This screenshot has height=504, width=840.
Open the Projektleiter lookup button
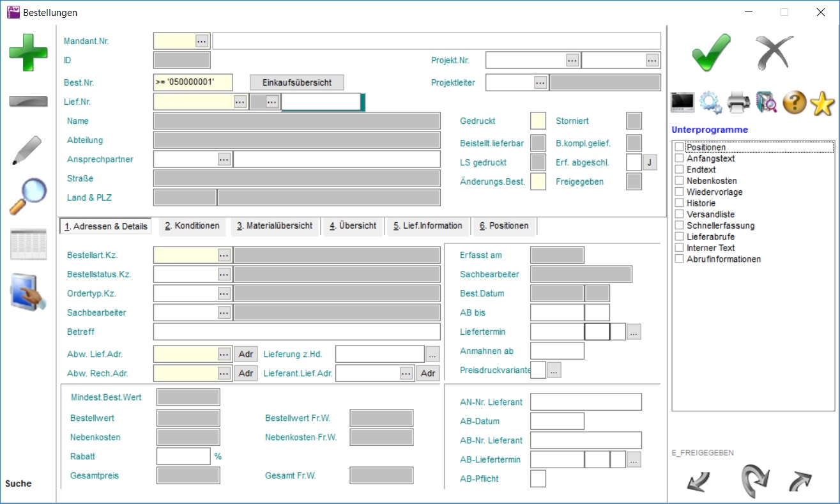[540, 82]
